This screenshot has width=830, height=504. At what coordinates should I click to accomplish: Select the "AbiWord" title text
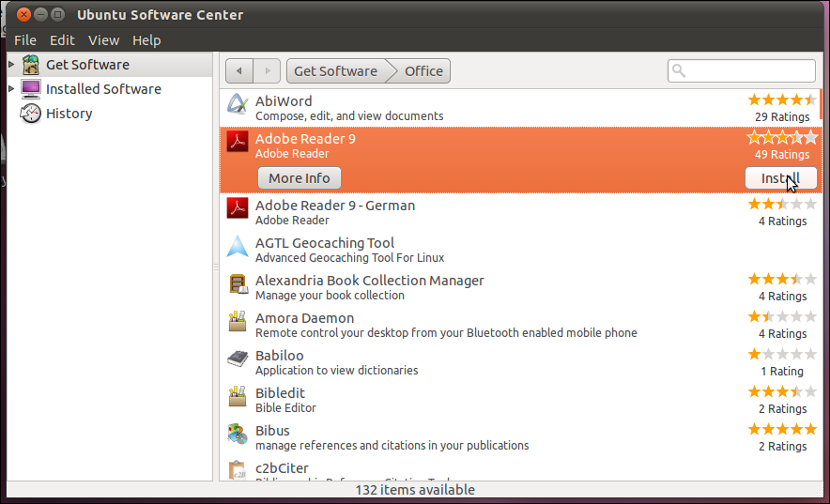point(284,101)
